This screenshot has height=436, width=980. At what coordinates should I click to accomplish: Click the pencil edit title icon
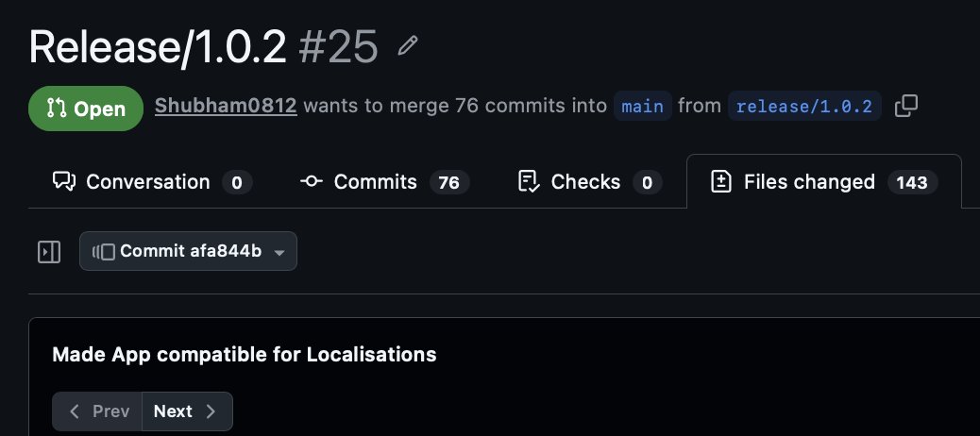[x=408, y=46]
